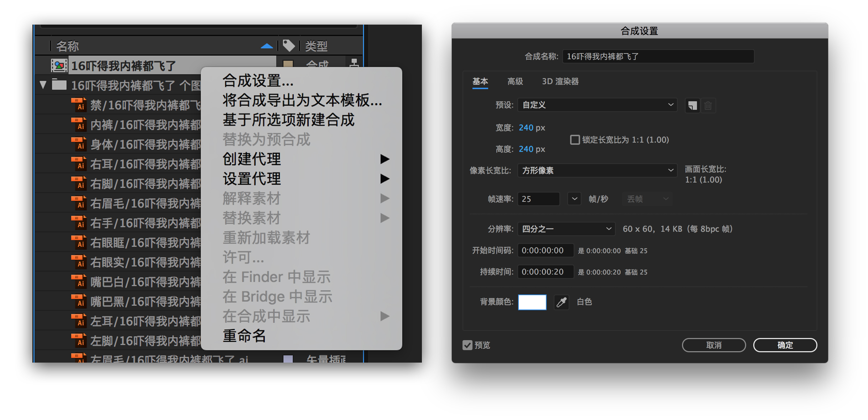Click the delete preset trash icon

pyautogui.click(x=708, y=106)
